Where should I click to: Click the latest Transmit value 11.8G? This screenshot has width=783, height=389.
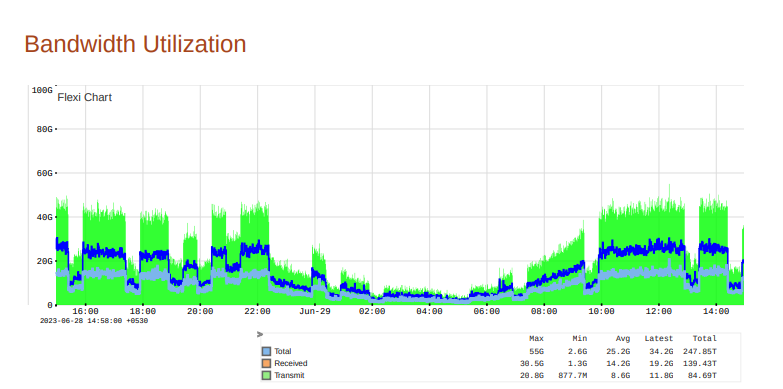tap(661, 376)
